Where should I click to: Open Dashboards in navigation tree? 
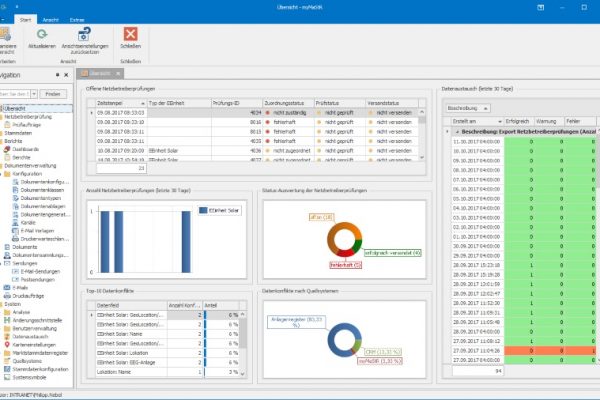(x=25, y=149)
